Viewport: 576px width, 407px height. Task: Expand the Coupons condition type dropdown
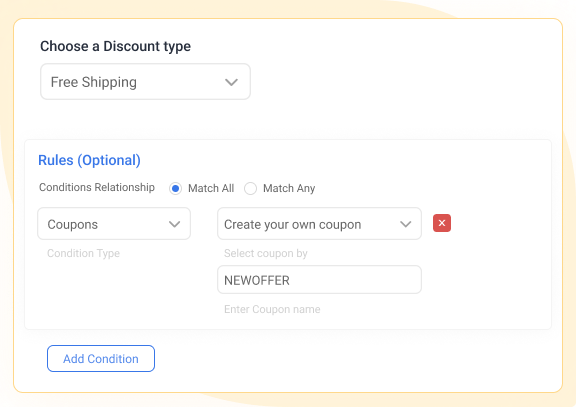114,224
